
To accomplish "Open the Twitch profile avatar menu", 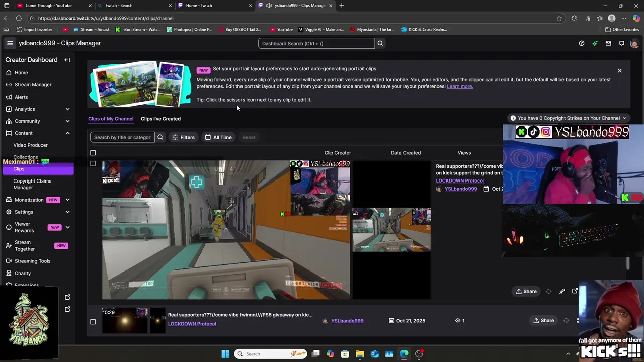I will point(634,43).
